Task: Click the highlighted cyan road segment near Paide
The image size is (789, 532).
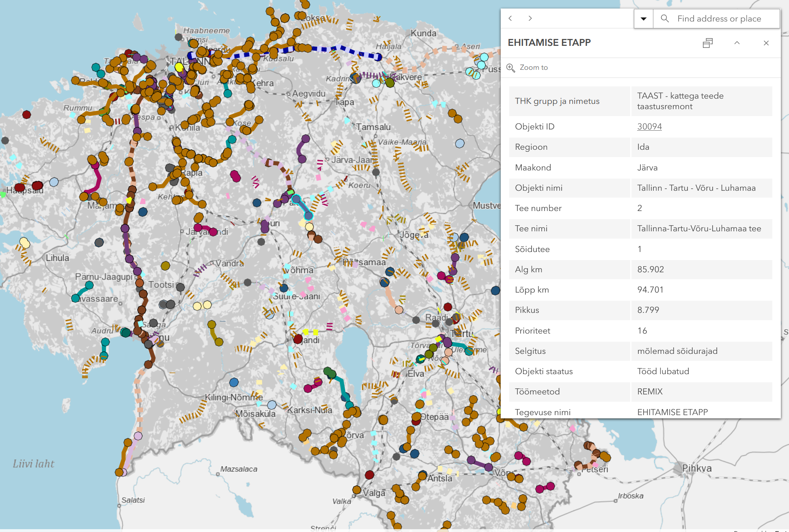Action: click(x=303, y=207)
